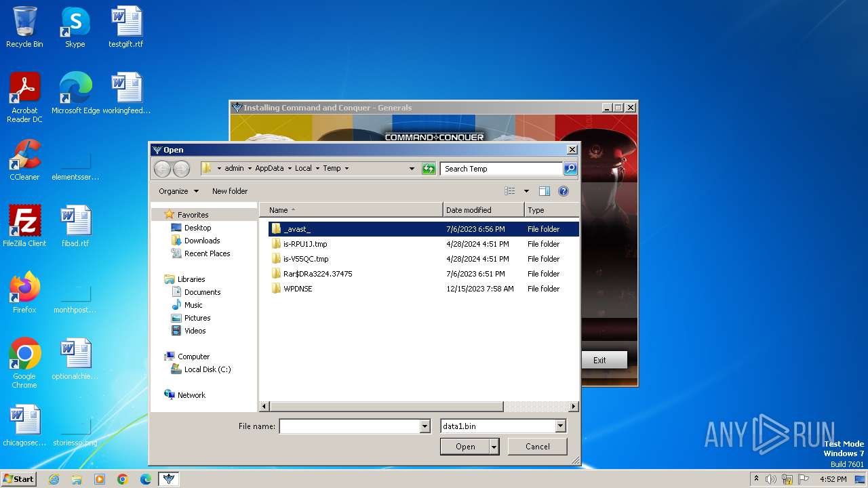Click the Start button
Screen dimensions: 868x488
19,479
